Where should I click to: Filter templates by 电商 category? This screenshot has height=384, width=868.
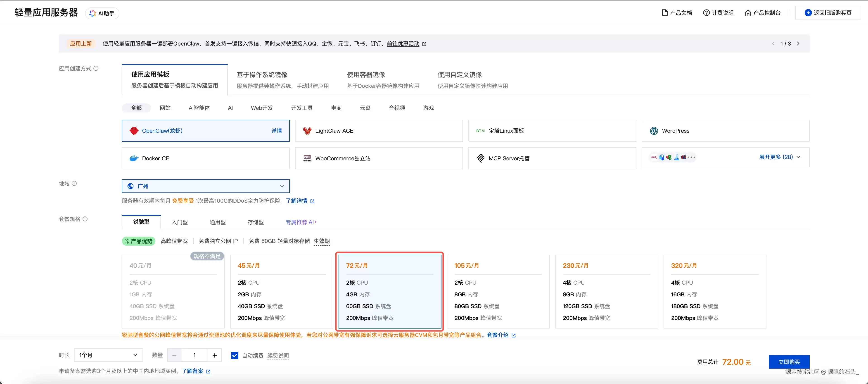pos(336,108)
